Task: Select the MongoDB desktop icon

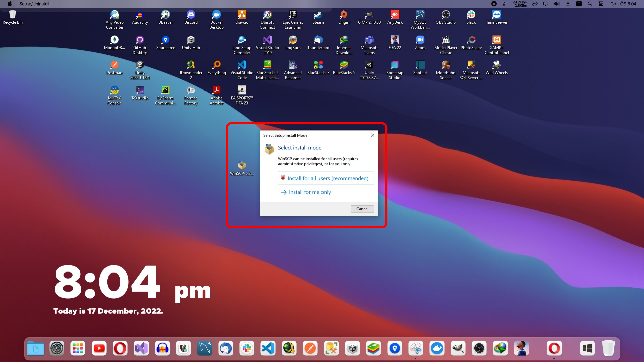Action: (x=115, y=43)
